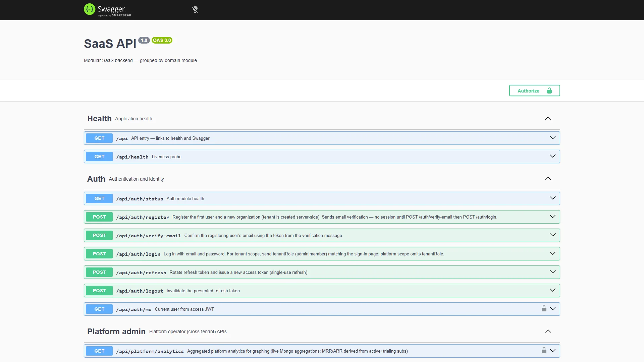644x362 pixels.
Task: Click the crossed-out lightbulb icon in header
Action: 195,10
